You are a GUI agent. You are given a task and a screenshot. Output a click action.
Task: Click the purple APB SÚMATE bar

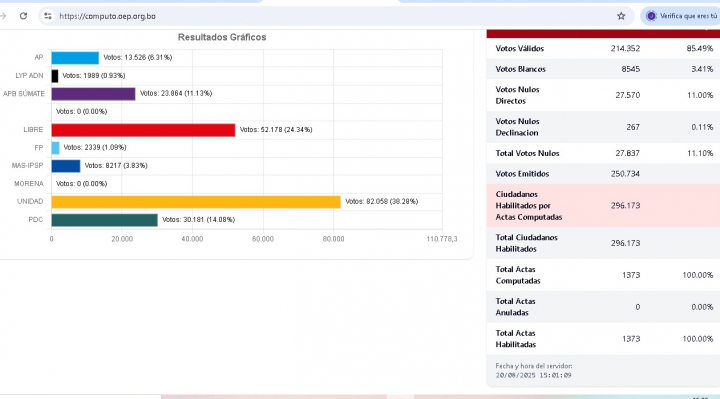[93, 94]
